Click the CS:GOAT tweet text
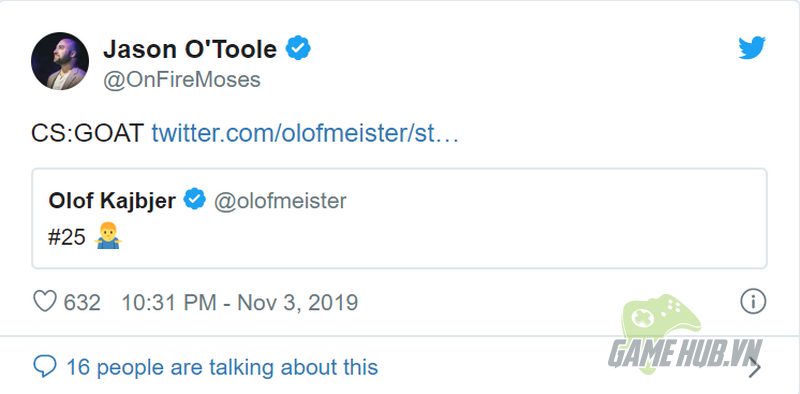Image resolution: width=800 pixels, height=394 pixels. (88, 134)
